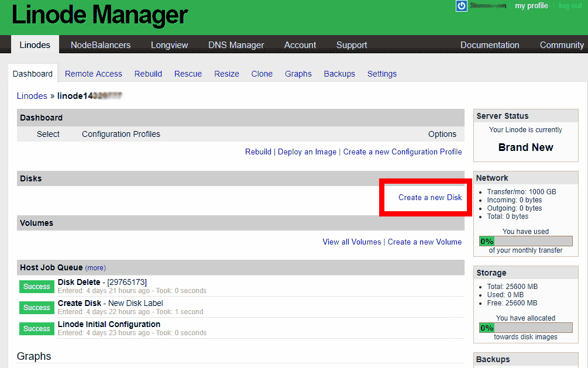The image size is (588, 368).
Task: Open the Remote Access sub-tab
Action: click(94, 74)
